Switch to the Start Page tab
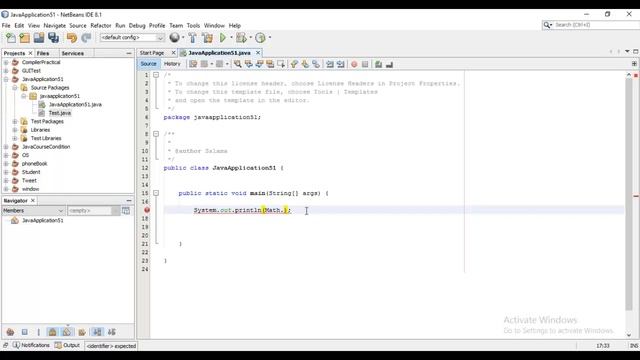 click(152, 53)
